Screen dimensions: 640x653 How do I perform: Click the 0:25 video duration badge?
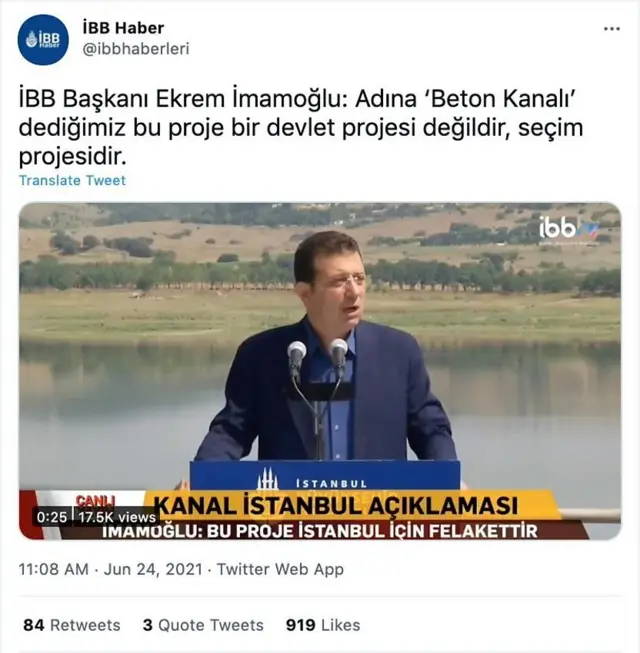[x=52, y=517]
